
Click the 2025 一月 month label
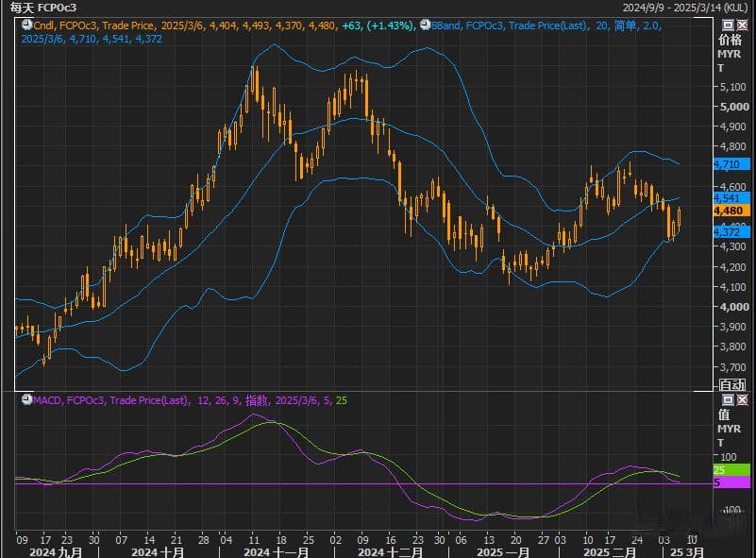(x=503, y=552)
